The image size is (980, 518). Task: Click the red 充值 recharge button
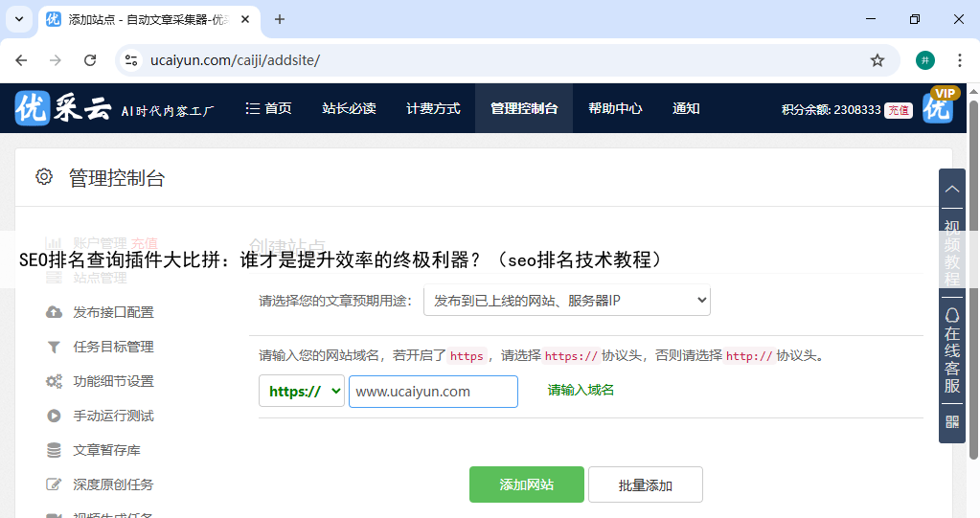898,110
